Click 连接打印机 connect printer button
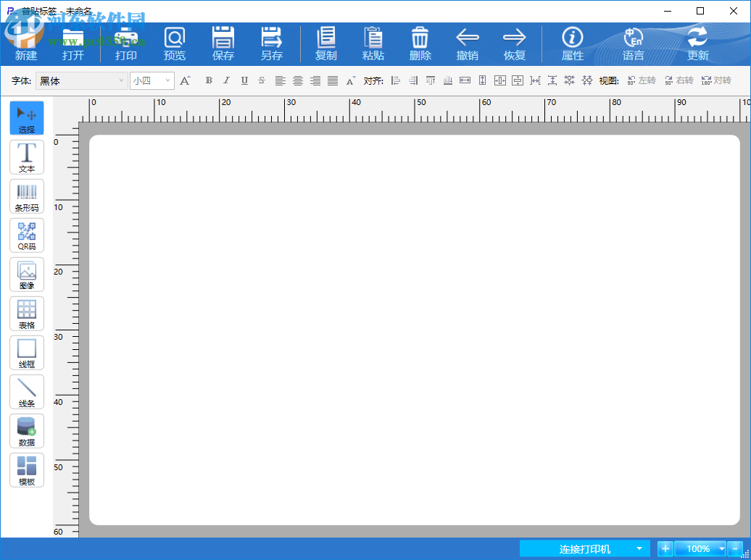This screenshot has height=560, width=751. coord(585,548)
